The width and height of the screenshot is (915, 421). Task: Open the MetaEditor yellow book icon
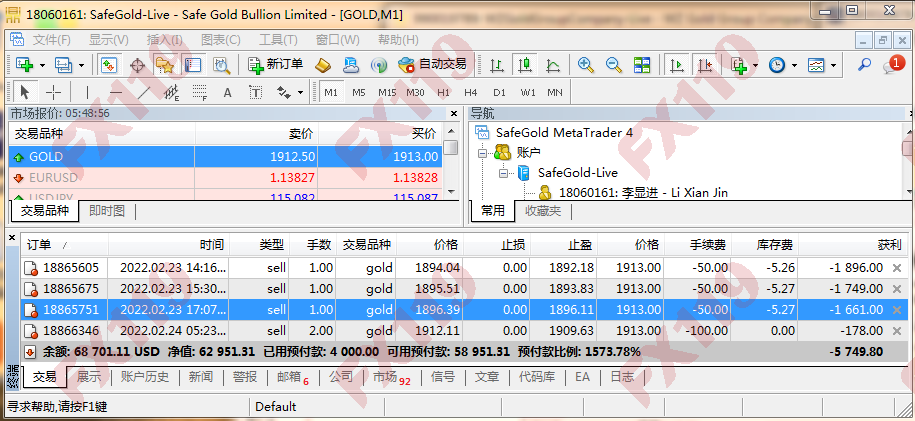(323, 65)
